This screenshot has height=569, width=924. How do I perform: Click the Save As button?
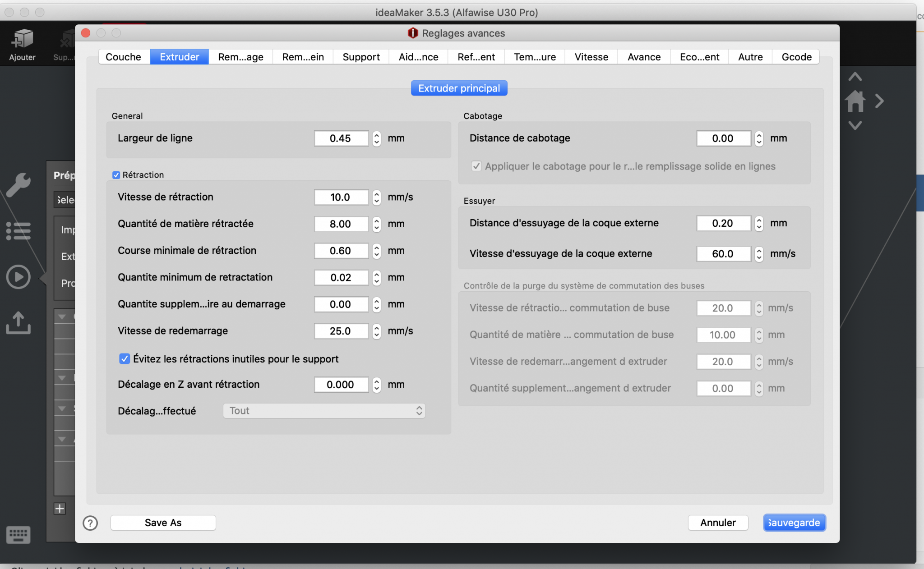[163, 523]
